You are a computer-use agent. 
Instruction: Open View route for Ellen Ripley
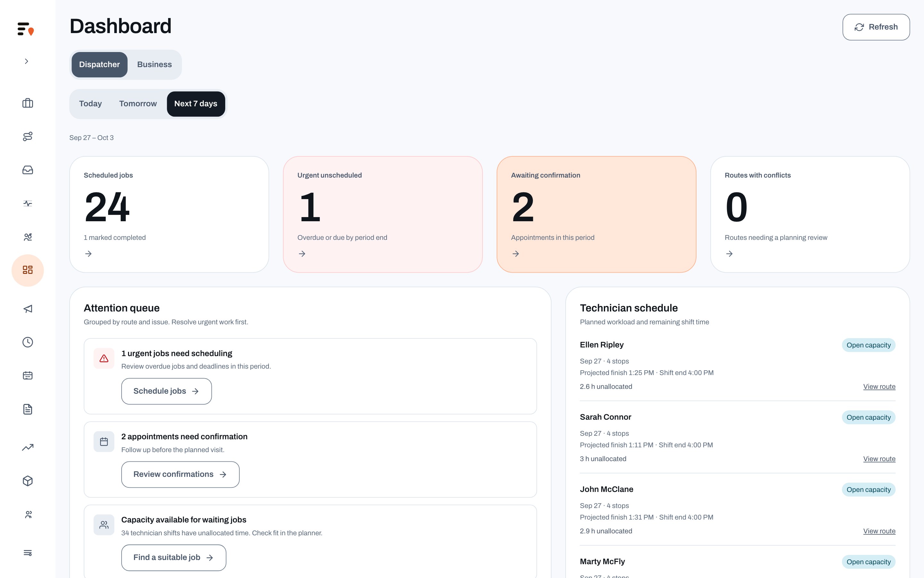tap(879, 387)
